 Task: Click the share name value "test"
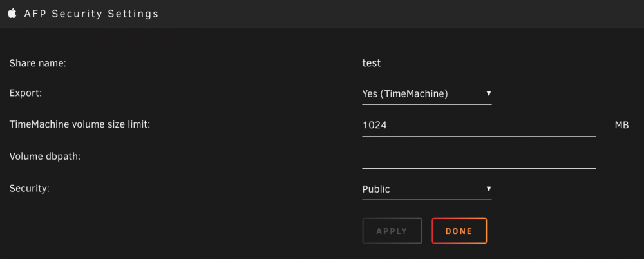[372, 63]
